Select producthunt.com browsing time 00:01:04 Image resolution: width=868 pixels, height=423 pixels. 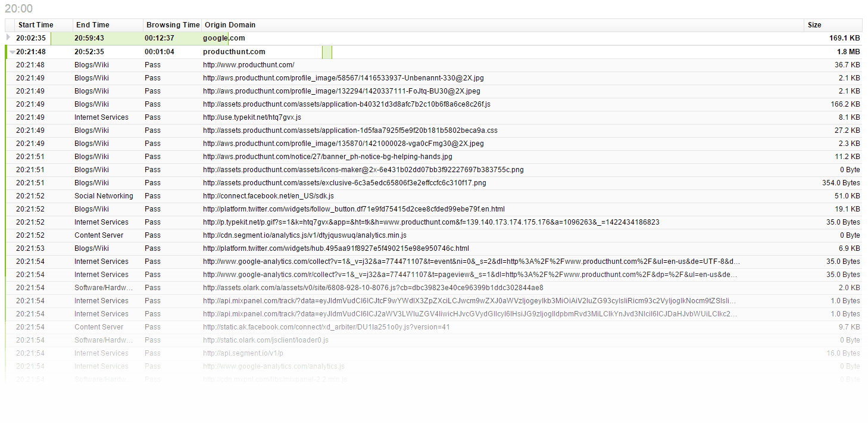tap(160, 52)
